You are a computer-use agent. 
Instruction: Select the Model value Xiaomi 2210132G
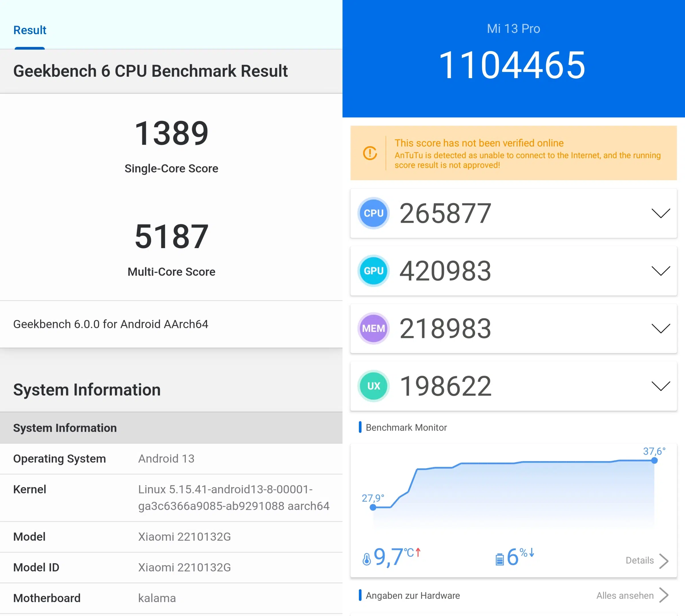pyautogui.click(x=184, y=537)
